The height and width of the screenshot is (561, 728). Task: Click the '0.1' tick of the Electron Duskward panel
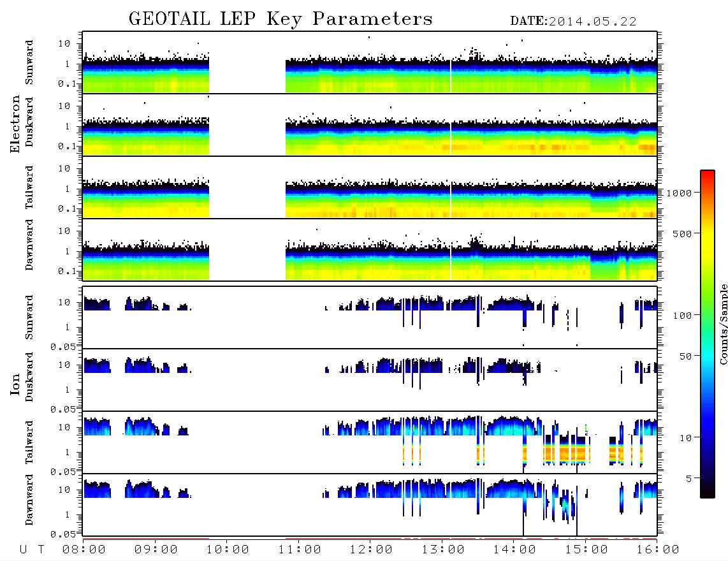(x=68, y=146)
